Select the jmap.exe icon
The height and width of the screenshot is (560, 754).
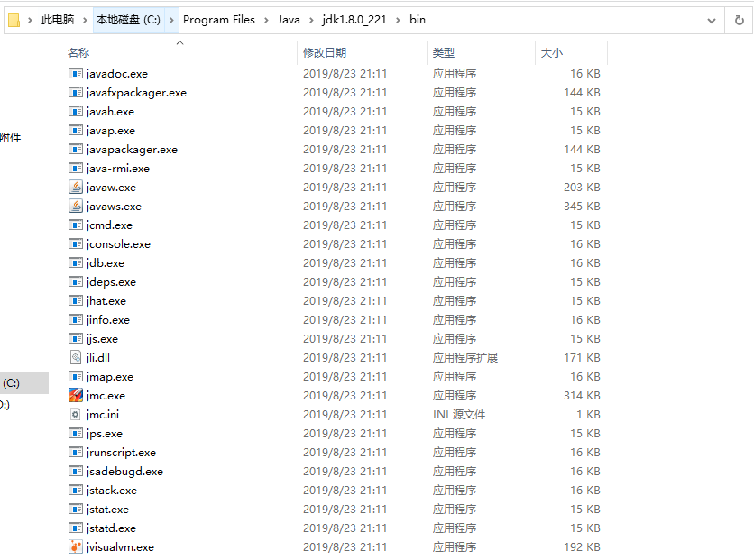76,376
